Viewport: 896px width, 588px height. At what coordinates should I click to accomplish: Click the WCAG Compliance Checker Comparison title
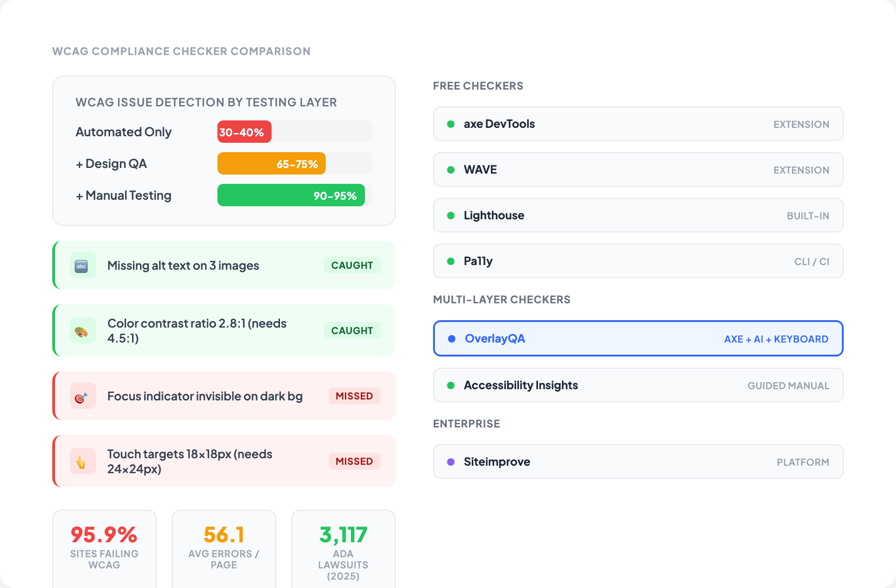point(182,51)
